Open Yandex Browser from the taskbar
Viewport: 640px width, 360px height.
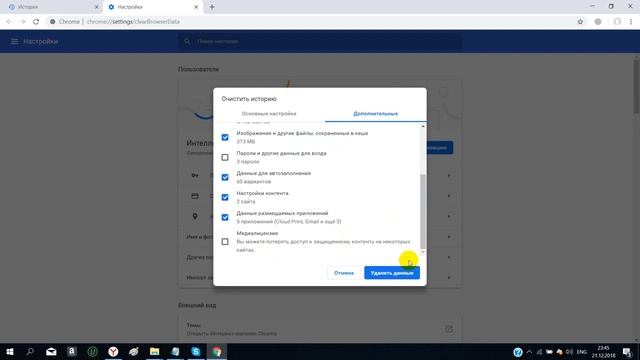click(x=113, y=351)
